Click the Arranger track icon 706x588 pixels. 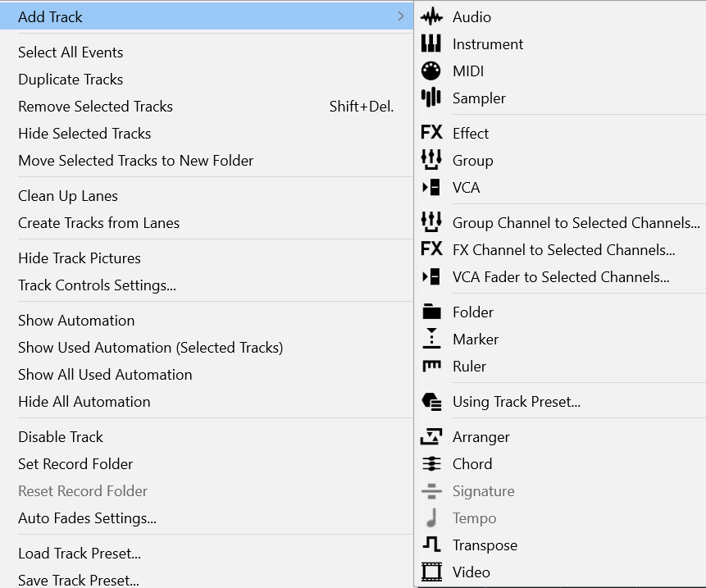(431, 437)
